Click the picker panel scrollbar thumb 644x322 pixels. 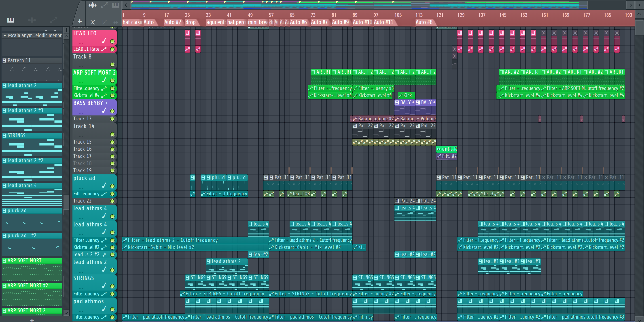click(x=66, y=203)
